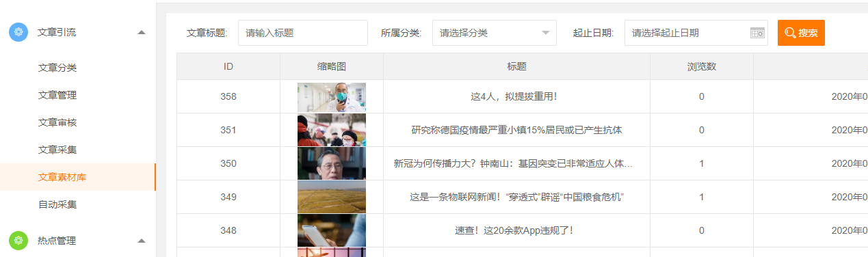Click the orange 搜索 button
The height and width of the screenshot is (257, 868).
coord(801,33)
